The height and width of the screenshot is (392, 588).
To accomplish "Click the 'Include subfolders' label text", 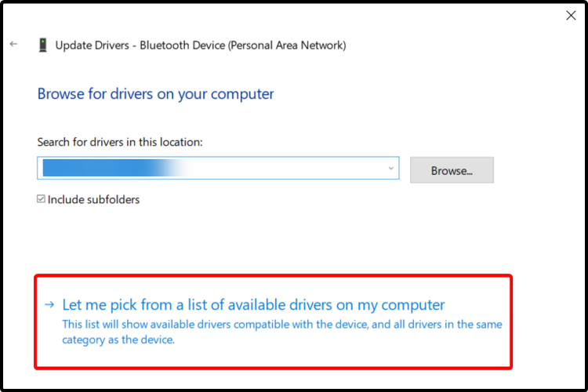I will pos(93,200).
